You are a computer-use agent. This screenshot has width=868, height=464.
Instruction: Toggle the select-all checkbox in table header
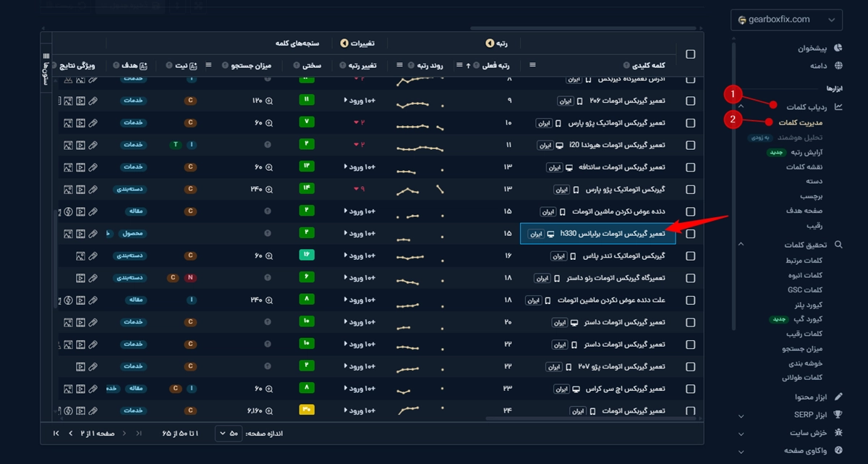(690, 54)
